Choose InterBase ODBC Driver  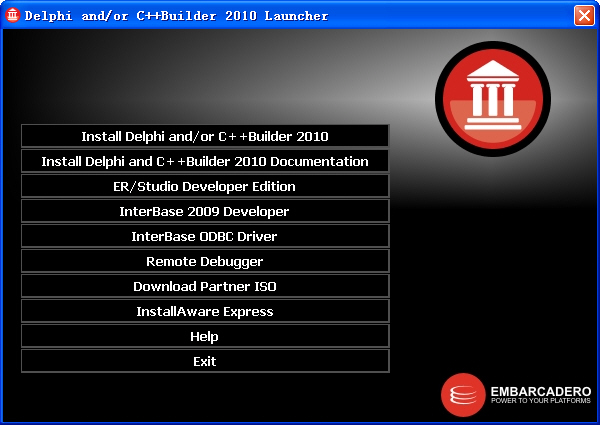pyautogui.click(x=205, y=236)
